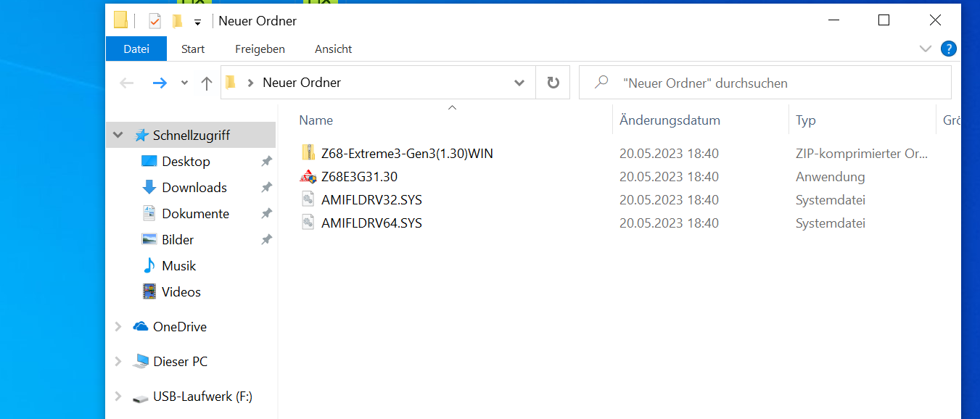Screen dimensions: 980x419
Task: Open the Freigeben ribbon tab
Action: (x=260, y=49)
